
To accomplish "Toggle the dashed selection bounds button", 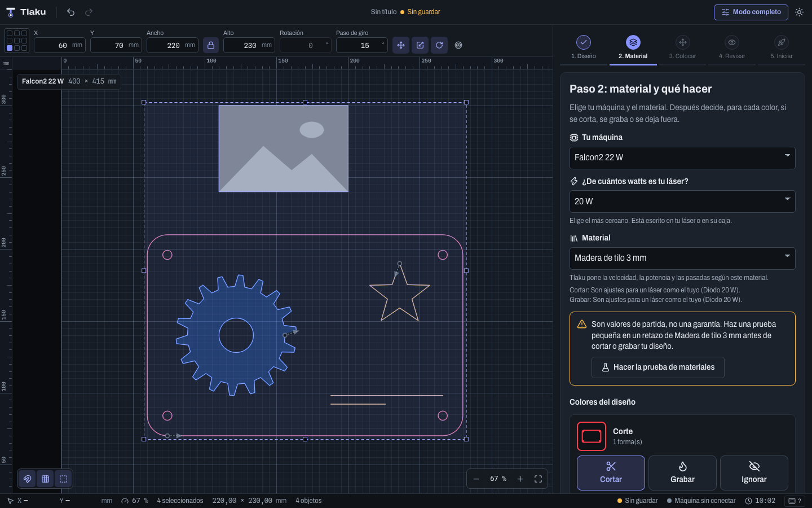I will tap(63, 479).
